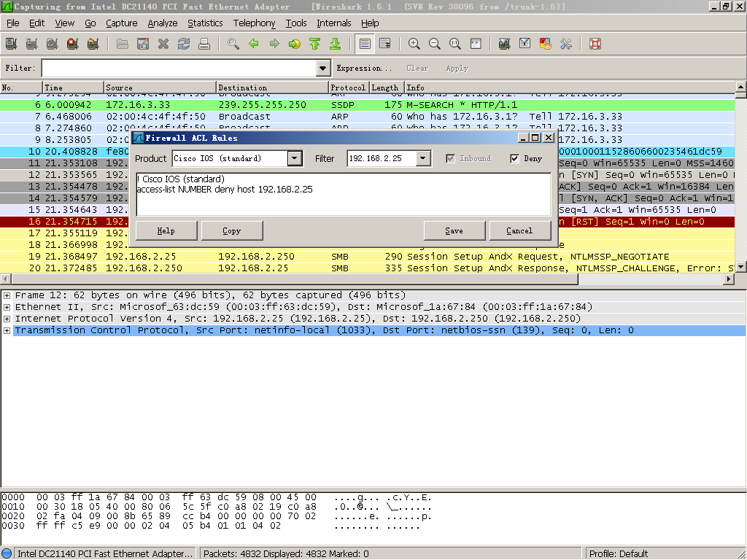Edit display filters icon
This screenshot has height=560, width=747.
525,44
